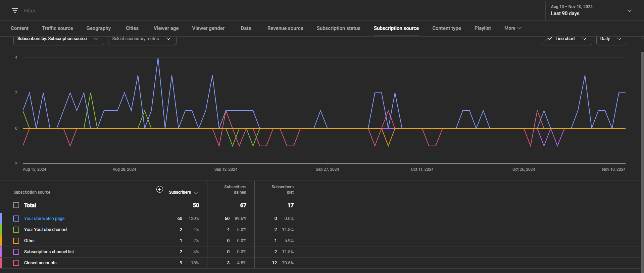Image resolution: width=644 pixels, height=273 pixels.
Task: Expand the Select secondary metric dropdown
Action: (142, 39)
